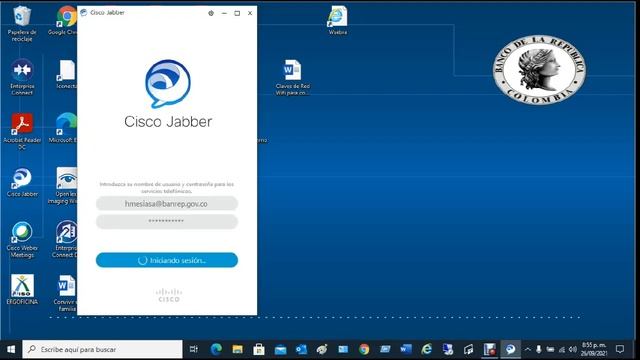640x360 pixels.
Task: Open the Action Center notifications icon
Action: click(x=620, y=349)
